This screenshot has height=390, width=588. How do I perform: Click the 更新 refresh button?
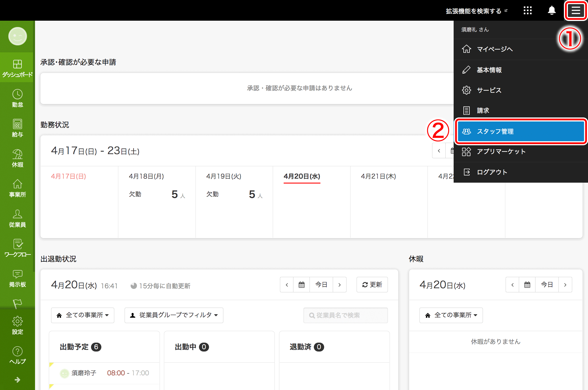(x=372, y=285)
